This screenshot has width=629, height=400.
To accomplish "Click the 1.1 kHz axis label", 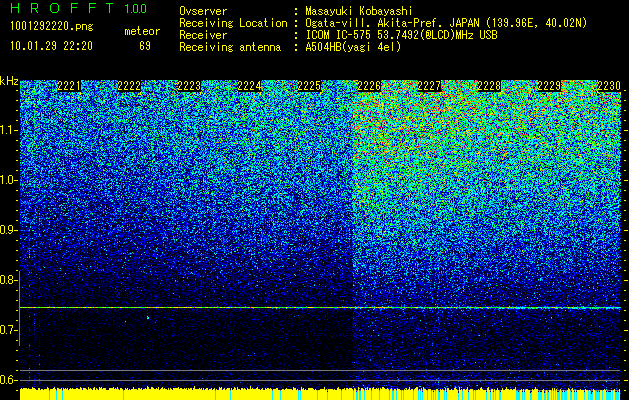I will pos(6,130).
